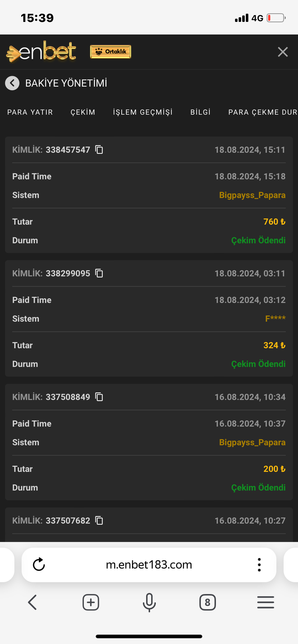
Task: Close the enbet balance panel
Action: point(283,52)
